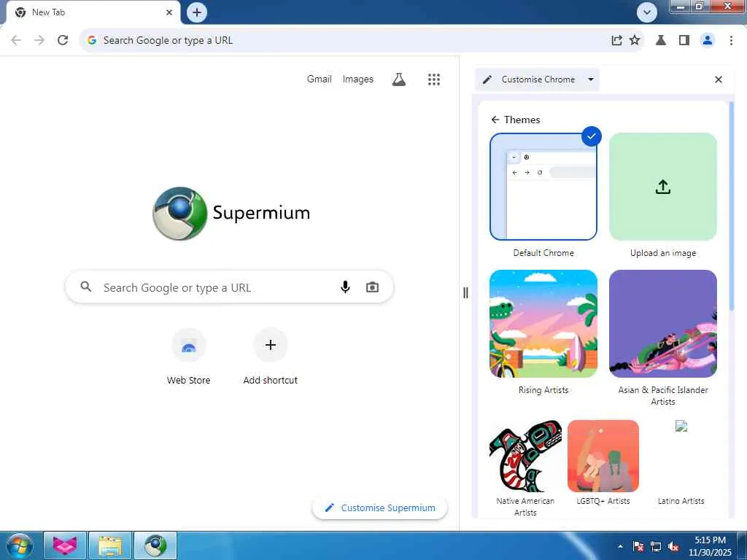
Task: Open the Google apps grid
Action: click(434, 79)
